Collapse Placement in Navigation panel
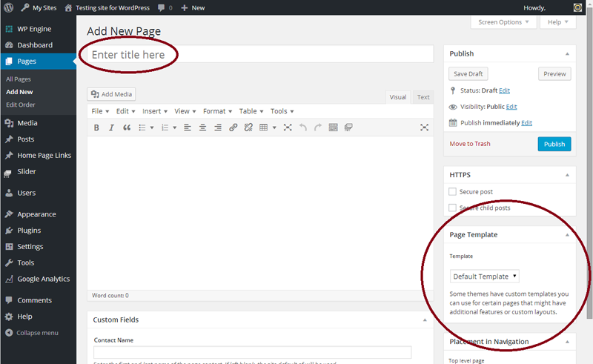 pos(567,342)
